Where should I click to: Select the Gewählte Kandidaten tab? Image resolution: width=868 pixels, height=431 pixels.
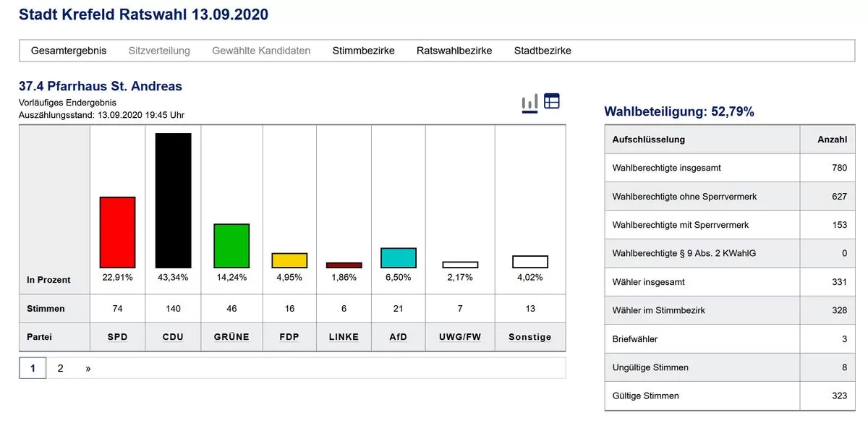point(261,51)
